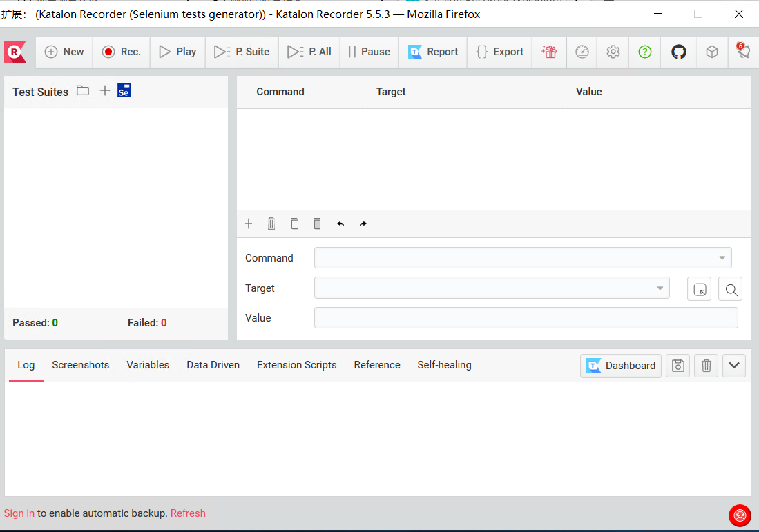Pause the test execution
This screenshot has height=532, width=759.
(x=369, y=52)
